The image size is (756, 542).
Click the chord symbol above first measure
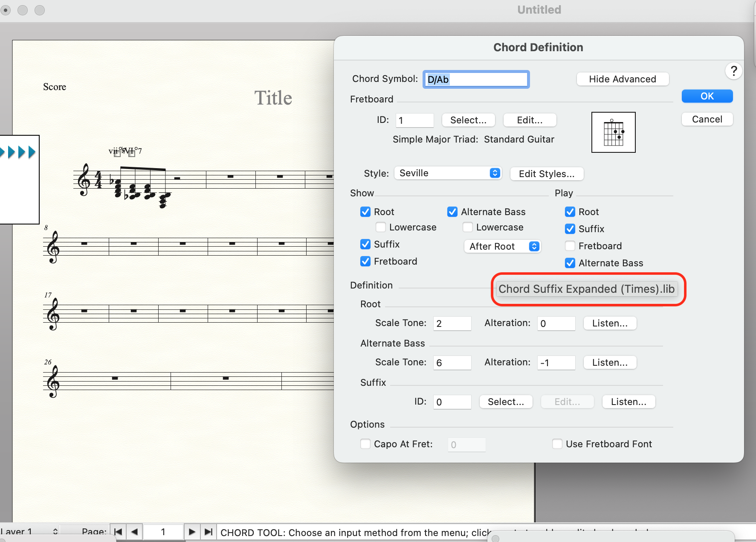point(125,151)
